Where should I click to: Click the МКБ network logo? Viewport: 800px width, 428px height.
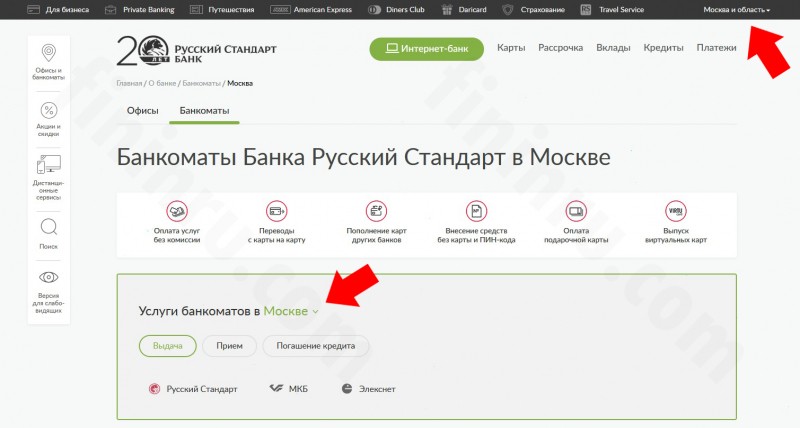point(276,388)
